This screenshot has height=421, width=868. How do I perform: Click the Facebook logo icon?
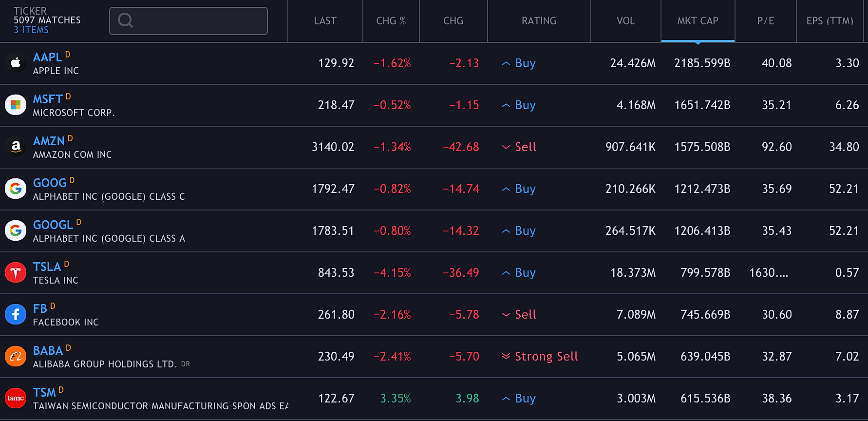tap(16, 314)
